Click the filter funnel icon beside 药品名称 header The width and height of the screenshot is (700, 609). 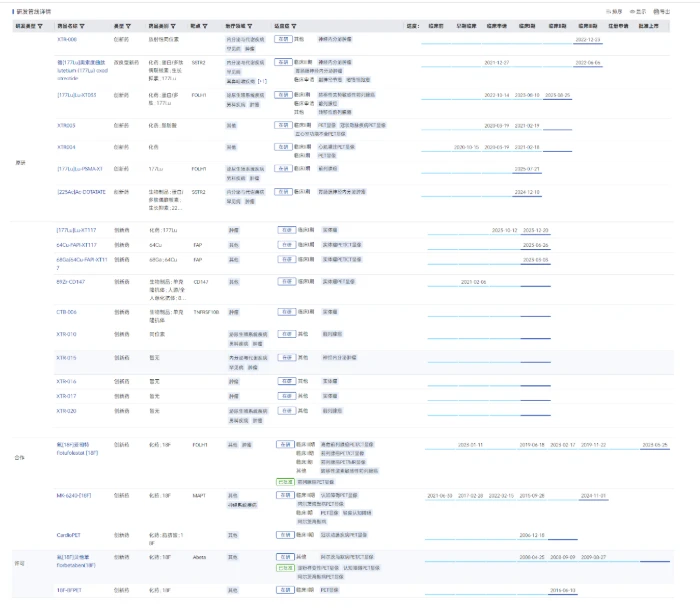pyautogui.click(x=82, y=26)
